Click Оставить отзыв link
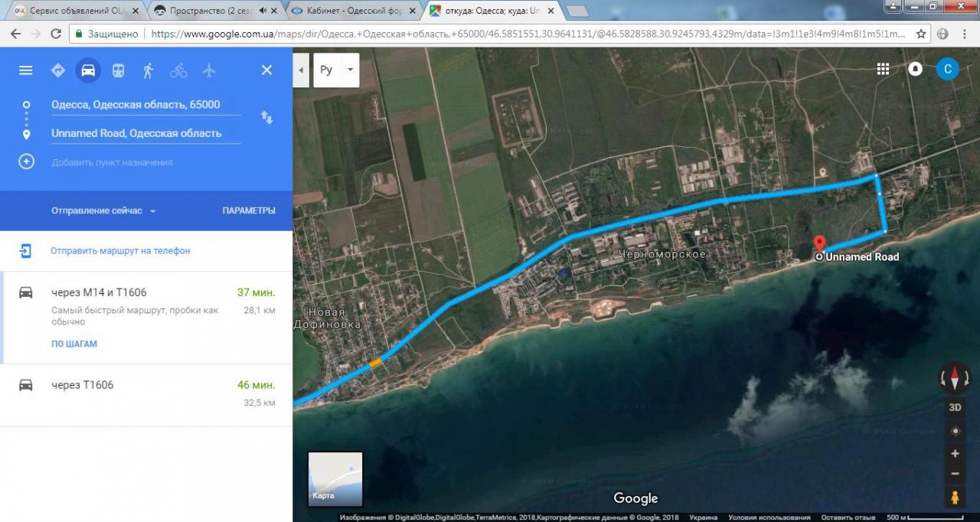This screenshot has width=980, height=522. coord(848,517)
